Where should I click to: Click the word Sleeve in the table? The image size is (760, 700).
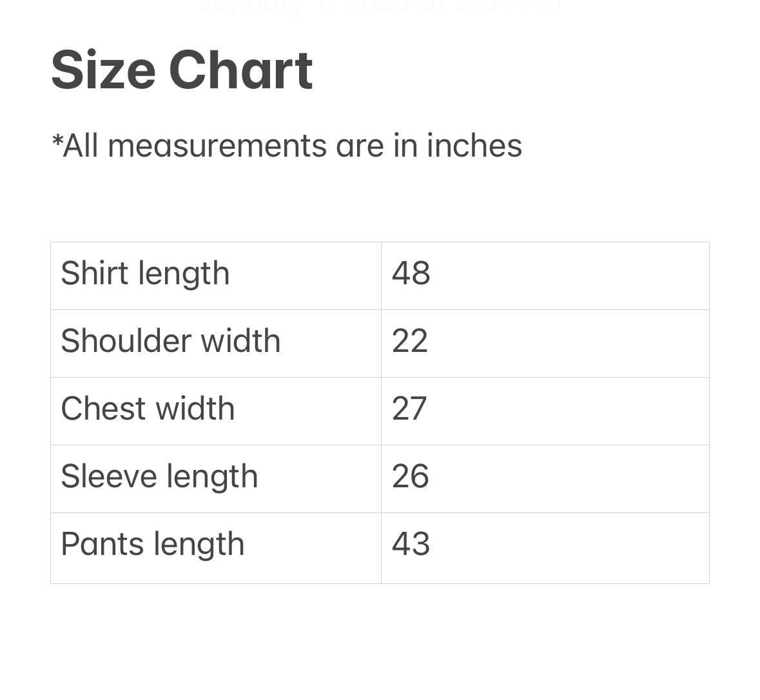point(109,476)
